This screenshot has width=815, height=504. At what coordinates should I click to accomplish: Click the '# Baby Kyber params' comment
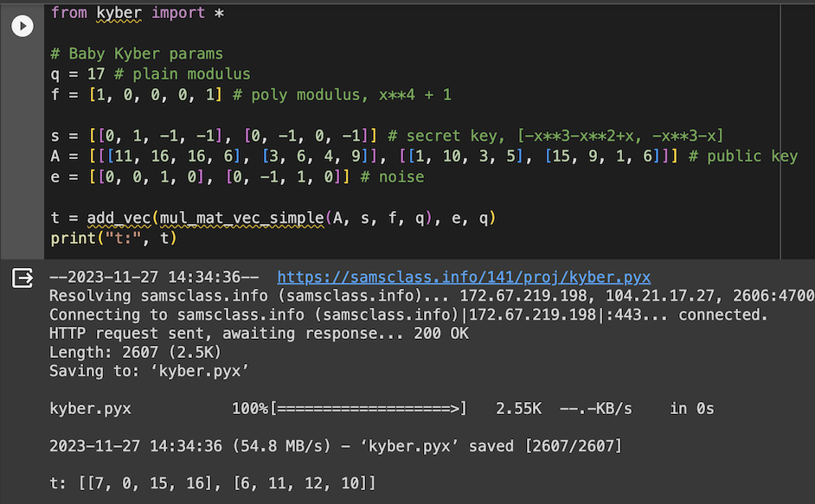(137, 54)
